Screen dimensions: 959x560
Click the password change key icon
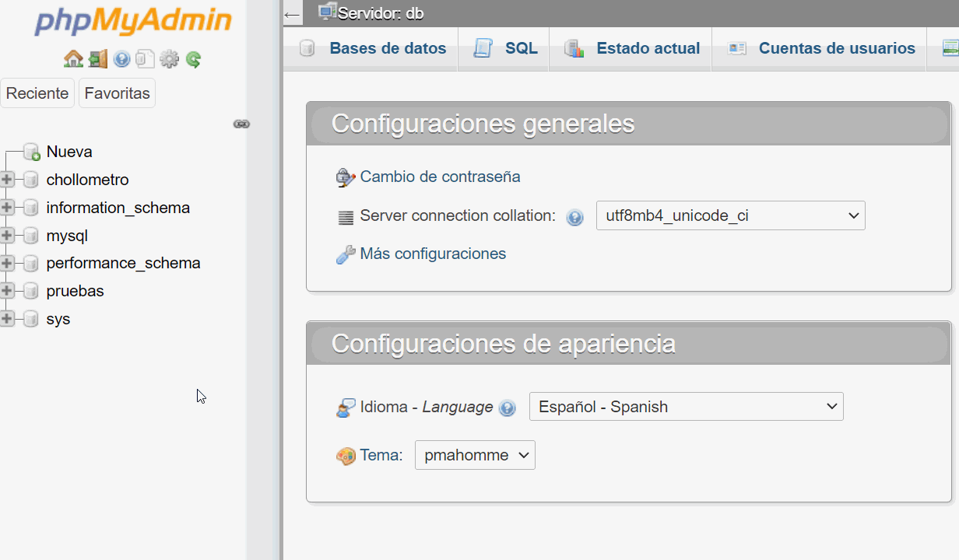(346, 177)
